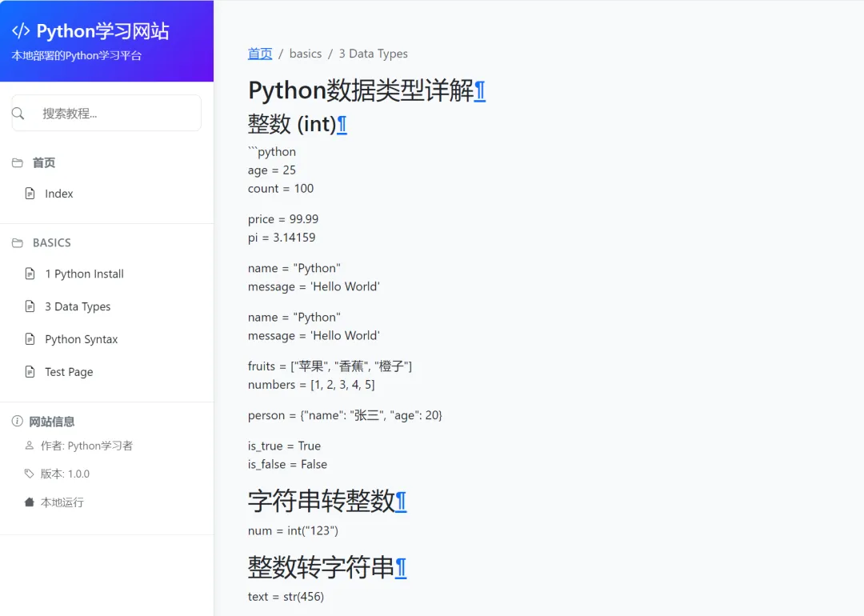Open the Test Page entry
The height and width of the screenshot is (616, 864).
(x=69, y=373)
